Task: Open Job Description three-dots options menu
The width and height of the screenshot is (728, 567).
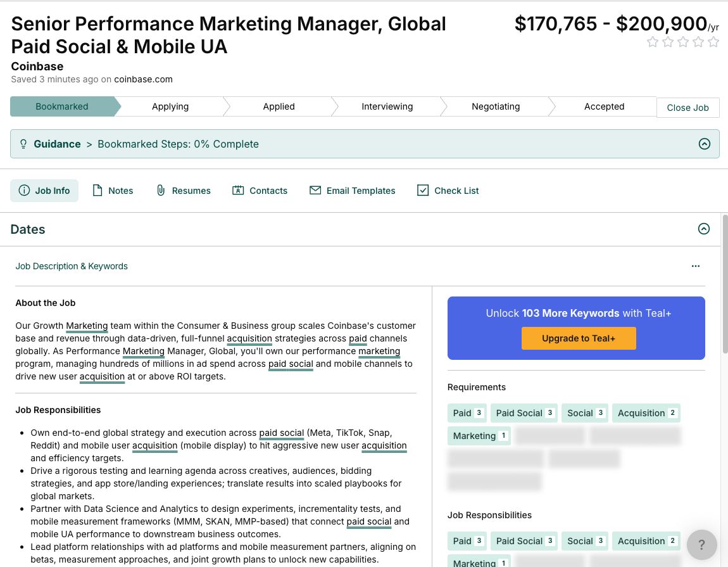Action: click(x=696, y=266)
